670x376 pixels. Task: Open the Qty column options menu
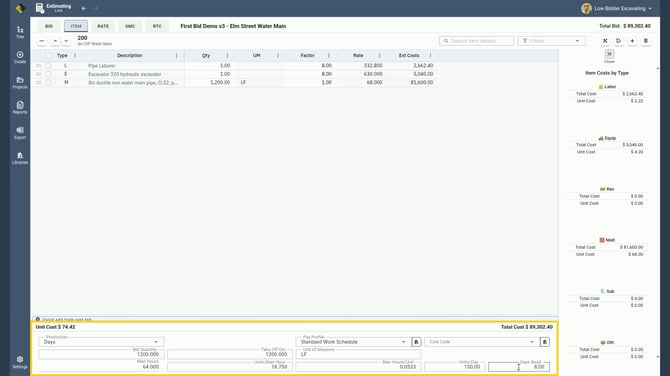pyautogui.click(x=227, y=56)
